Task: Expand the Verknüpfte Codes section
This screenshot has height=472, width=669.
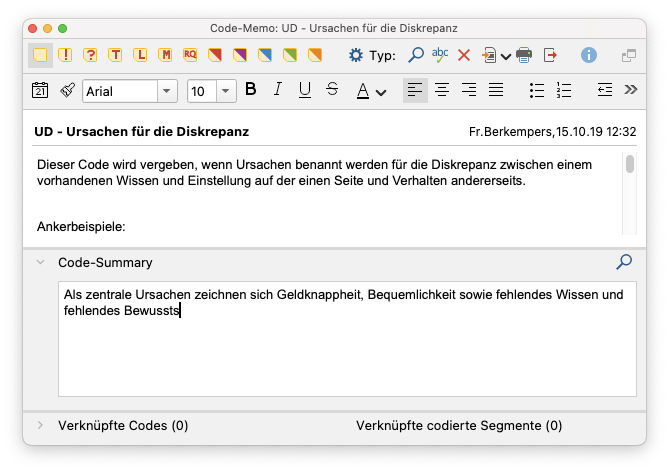Action: click(x=40, y=425)
